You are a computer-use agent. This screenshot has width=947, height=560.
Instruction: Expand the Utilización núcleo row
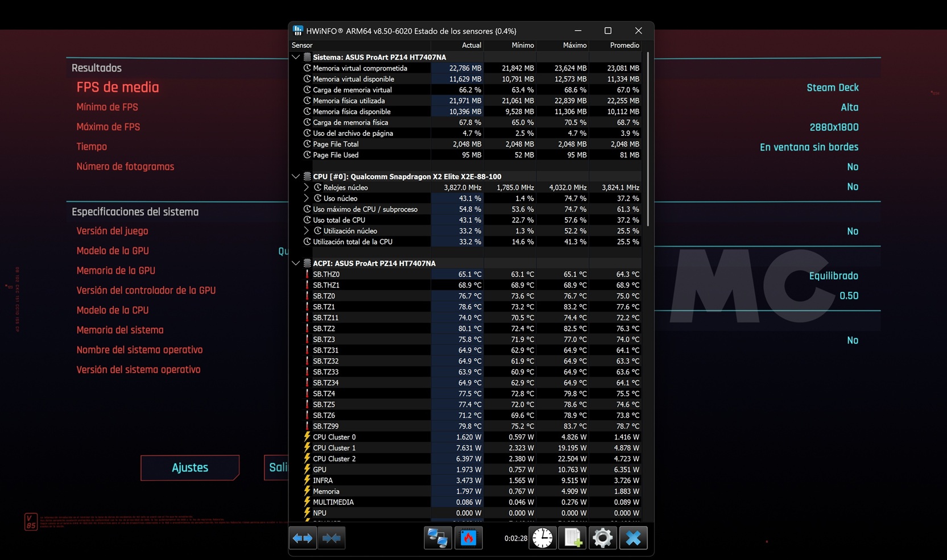(x=307, y=231)
